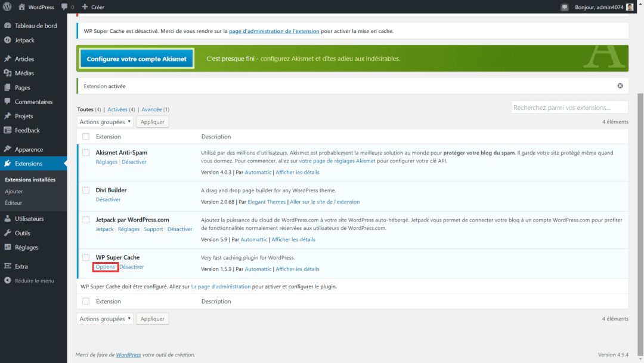Sort by the top Extension column header
The image size is (644, 363).
(x=109, y=137)
